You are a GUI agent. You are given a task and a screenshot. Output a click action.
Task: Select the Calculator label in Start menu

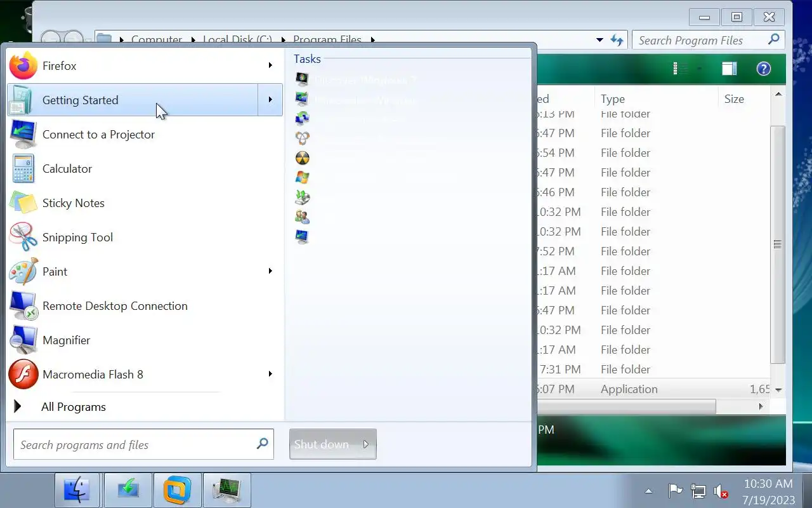point(67,169)
